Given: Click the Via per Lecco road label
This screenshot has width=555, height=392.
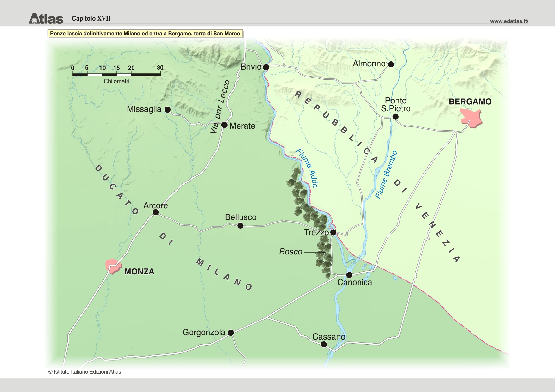Looking at the screenshot, I should [x=220, y=107].
